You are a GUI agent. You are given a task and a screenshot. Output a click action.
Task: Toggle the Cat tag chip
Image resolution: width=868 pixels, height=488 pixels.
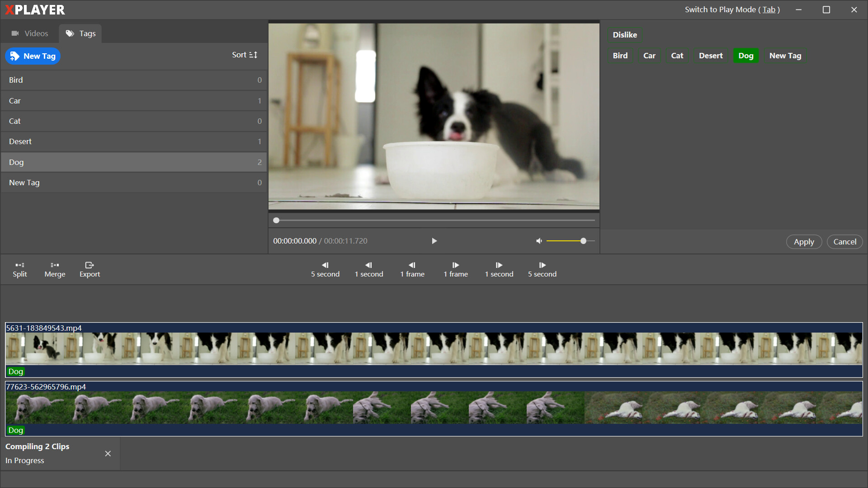(677, 56)
